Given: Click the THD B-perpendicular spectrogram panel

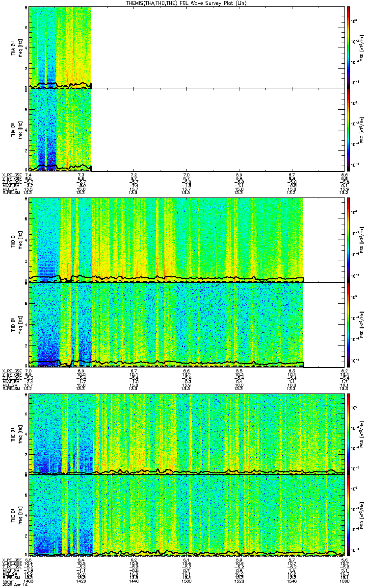Looking at the screenshot, I should click(186, 240).
